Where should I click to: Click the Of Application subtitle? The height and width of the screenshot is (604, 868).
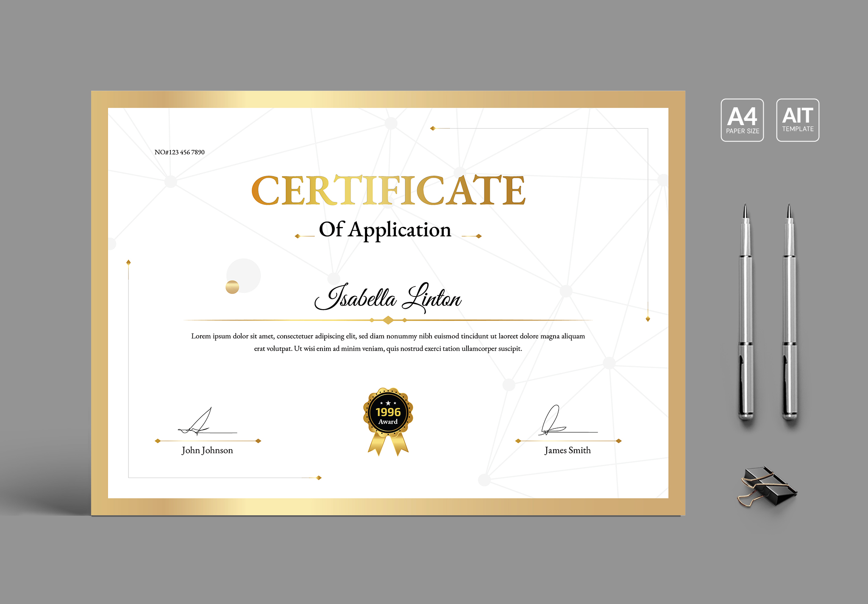click(x=385, y=230)
